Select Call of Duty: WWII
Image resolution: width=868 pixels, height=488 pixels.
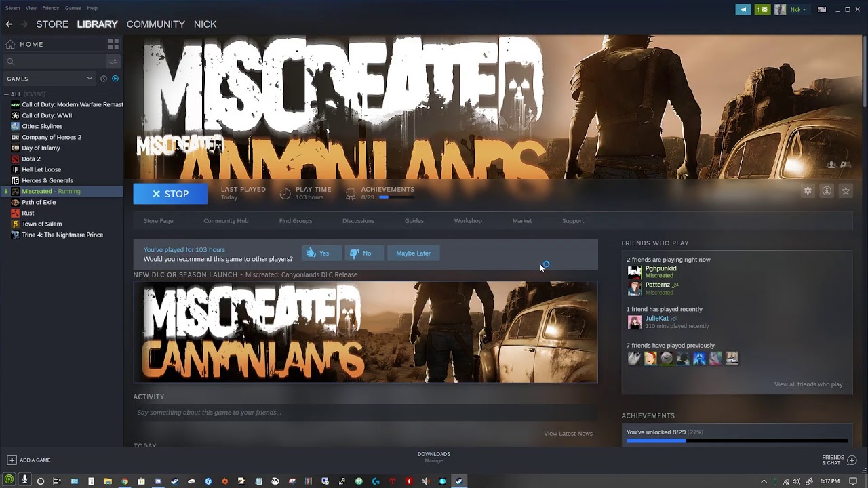pos(47,115)
